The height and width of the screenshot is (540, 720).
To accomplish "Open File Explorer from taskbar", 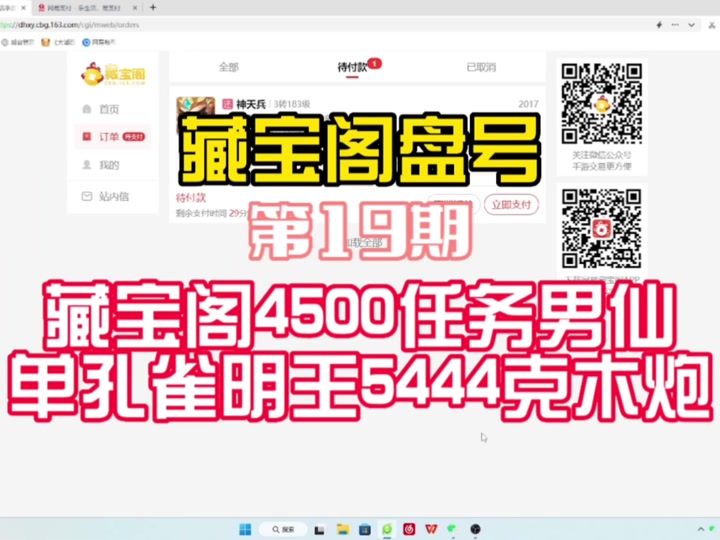I will tap(343, 529).
